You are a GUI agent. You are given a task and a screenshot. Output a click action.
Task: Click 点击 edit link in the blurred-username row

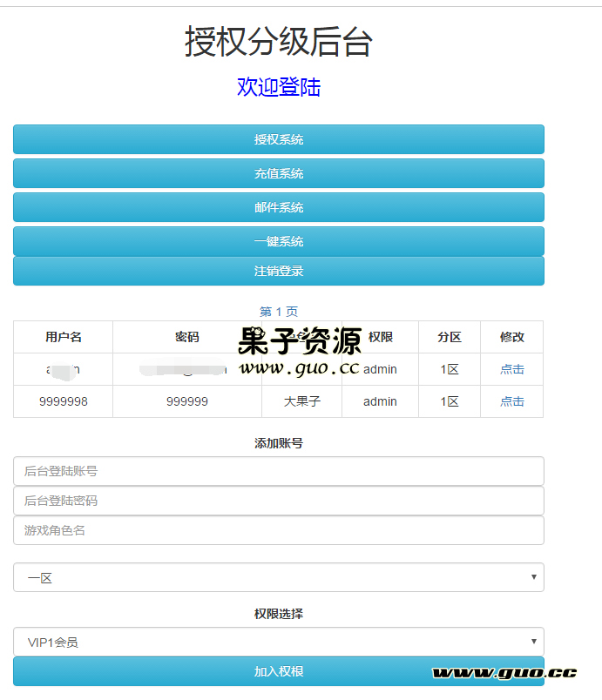(512, 369)
